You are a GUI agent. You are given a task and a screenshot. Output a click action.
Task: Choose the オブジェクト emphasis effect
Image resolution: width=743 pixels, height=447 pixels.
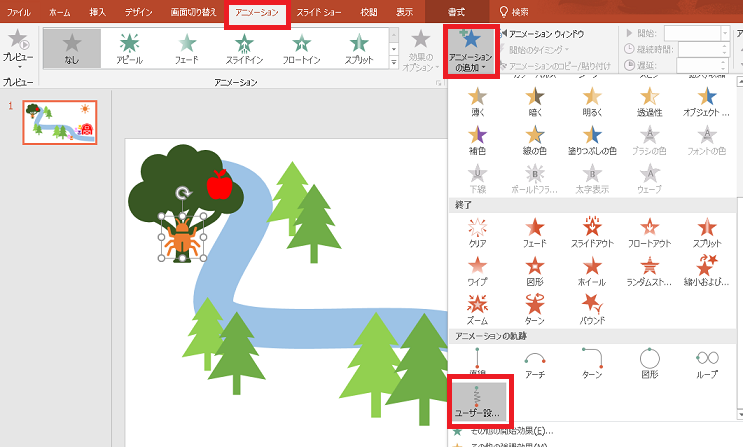(707, 102)
